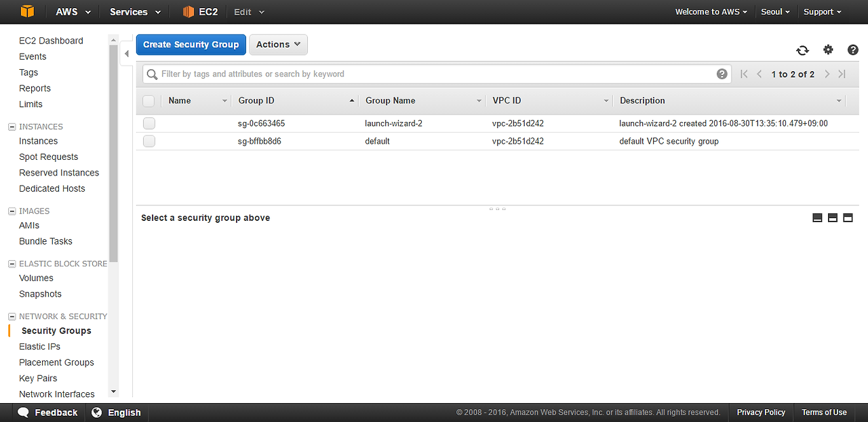Open Description column dropdown arrow
This screenshot has width=868, height=422.
coord(839,101)
